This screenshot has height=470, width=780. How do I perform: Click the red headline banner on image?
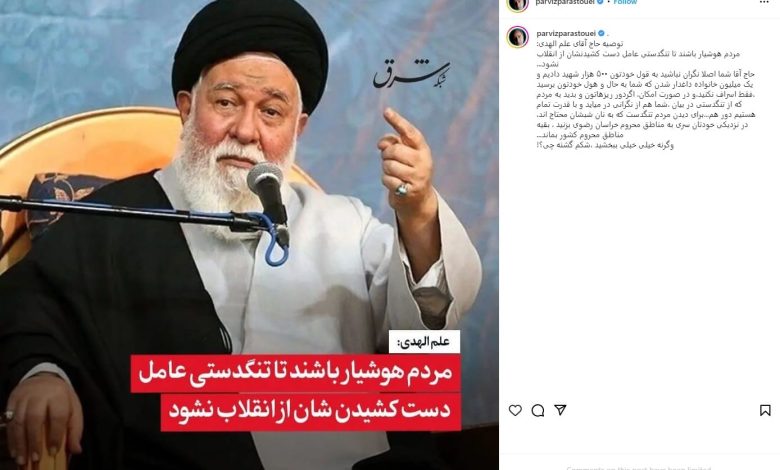click(x=296, y=393)
